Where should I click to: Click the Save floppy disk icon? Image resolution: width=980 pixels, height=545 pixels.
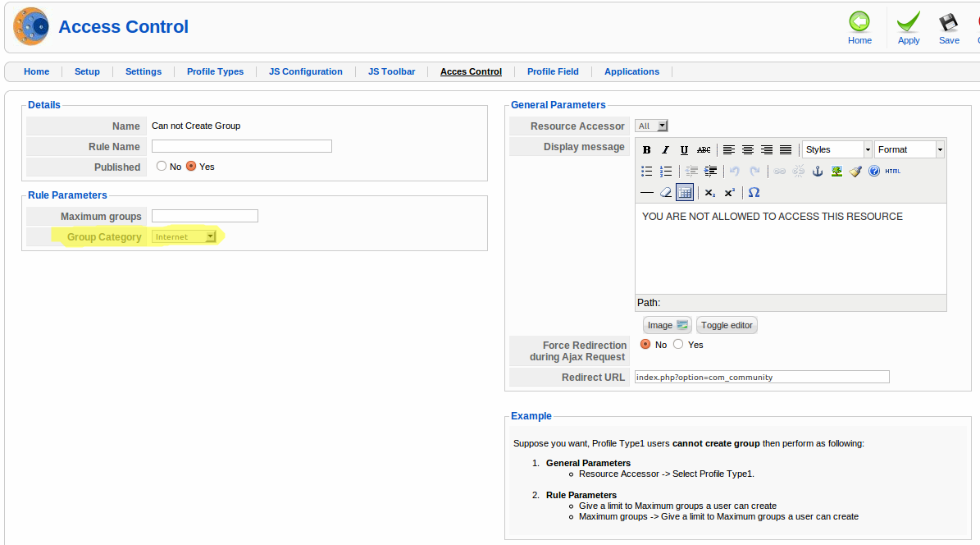pos(949,22)
